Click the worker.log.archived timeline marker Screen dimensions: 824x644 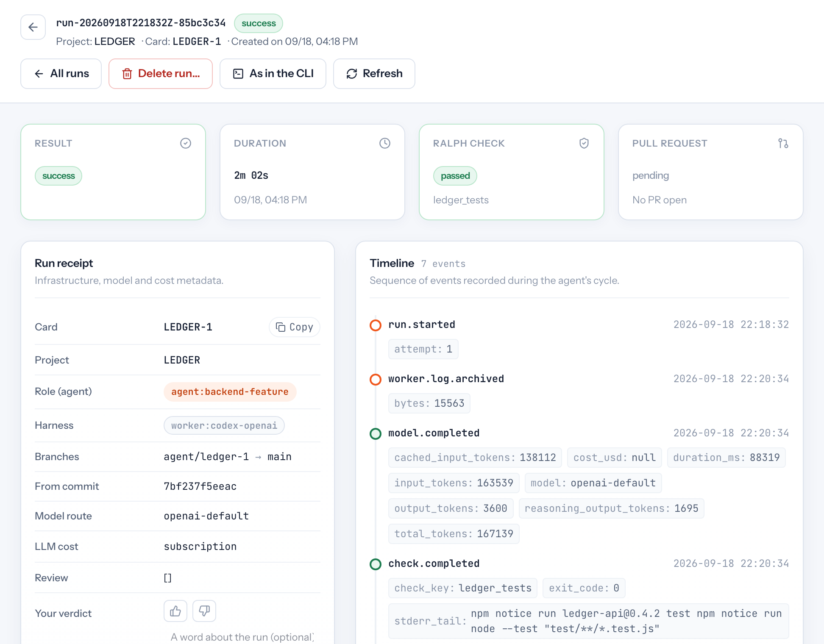(376, 379)
